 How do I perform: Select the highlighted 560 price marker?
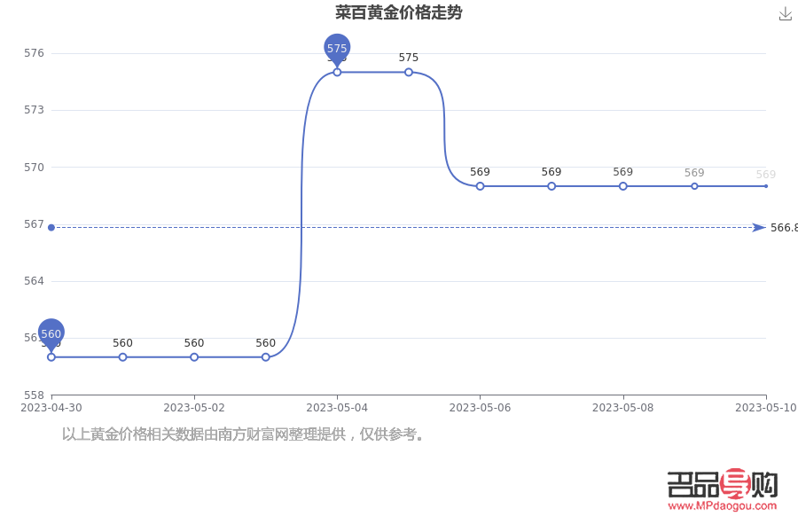point(51,334)
